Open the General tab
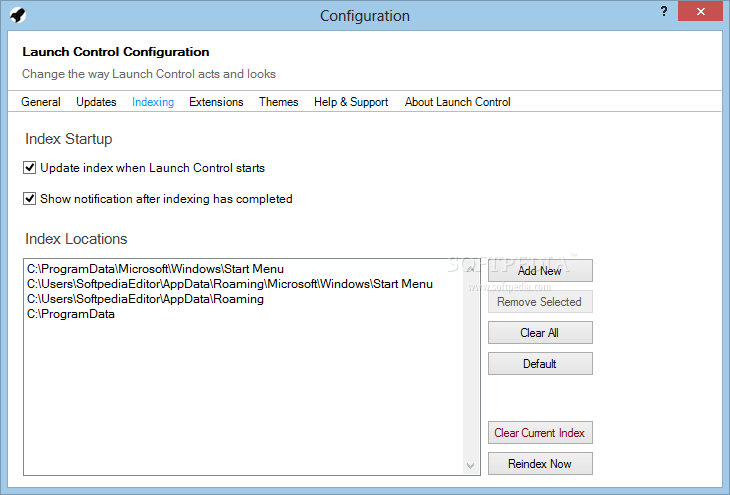This screenshot has height=495, width=730. pyautogui.click(x=41, y=102)
